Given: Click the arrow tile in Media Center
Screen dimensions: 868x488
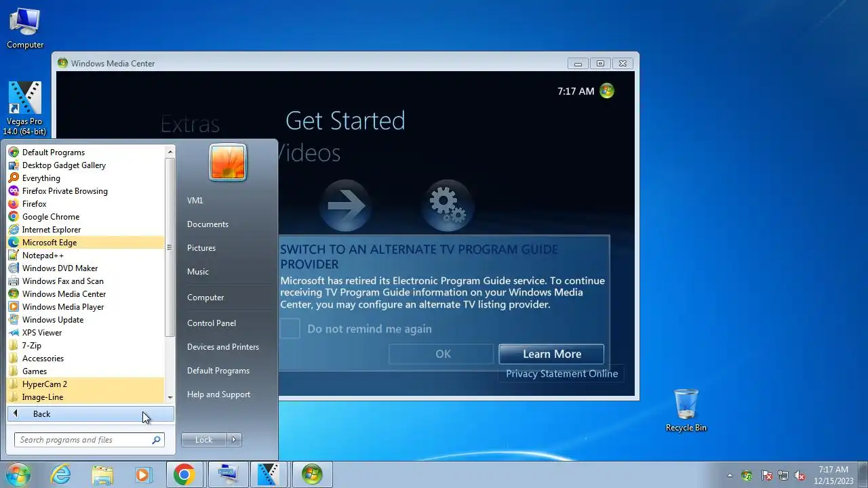Looking at the screenshot, I should point(345,205).
